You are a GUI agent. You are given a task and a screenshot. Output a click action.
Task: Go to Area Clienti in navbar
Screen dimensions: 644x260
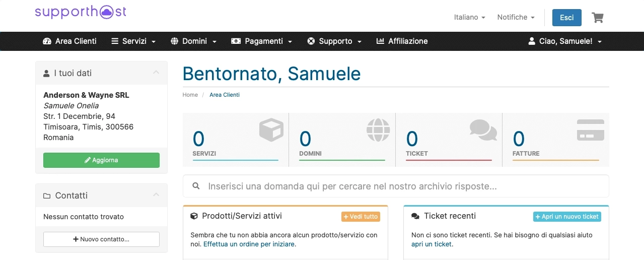(69, 41)
